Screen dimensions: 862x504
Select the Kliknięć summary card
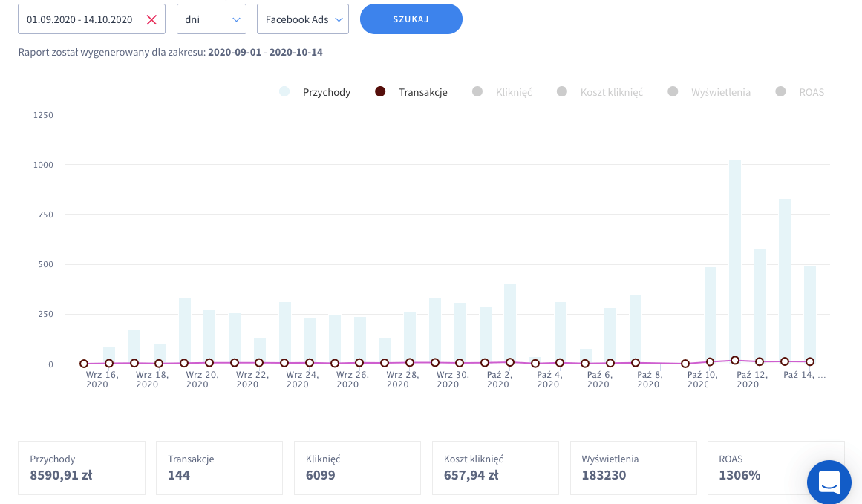(x=357, y=468)
